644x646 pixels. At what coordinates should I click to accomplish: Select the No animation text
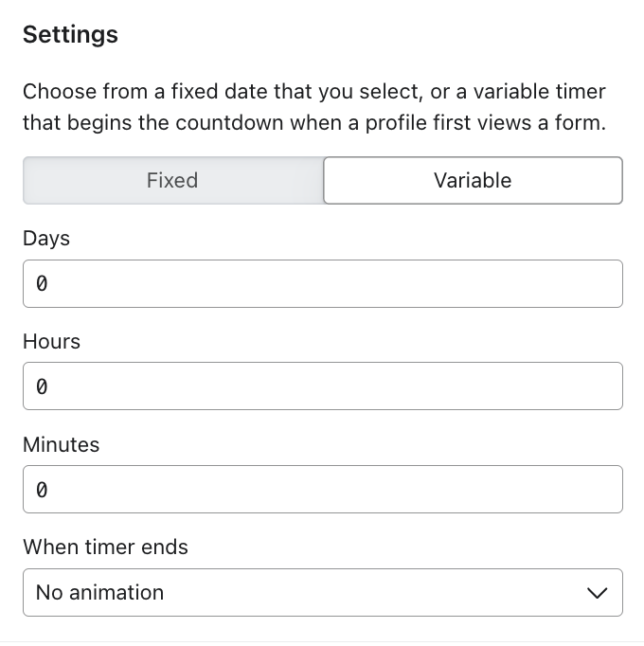point(99,592)
